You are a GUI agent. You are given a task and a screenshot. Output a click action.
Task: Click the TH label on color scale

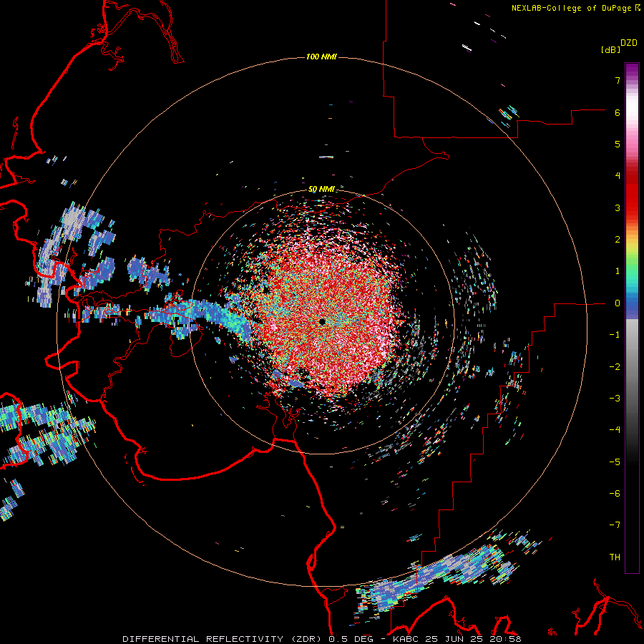[615, 557]
